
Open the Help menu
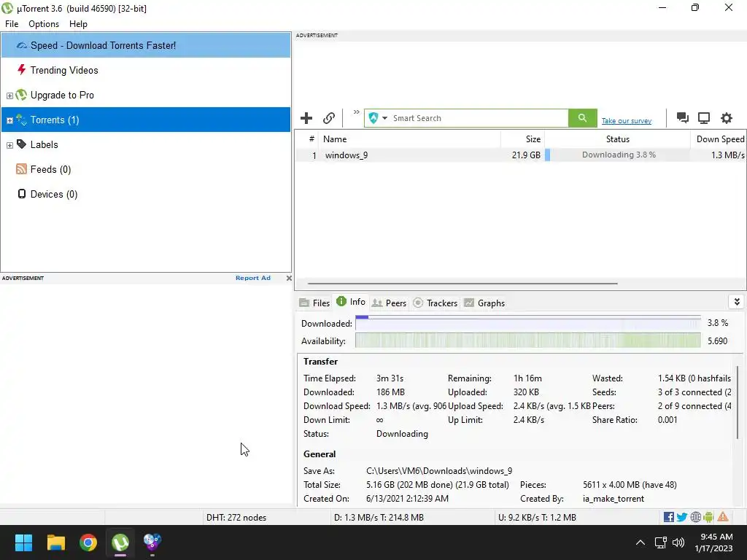coord(78,24)
